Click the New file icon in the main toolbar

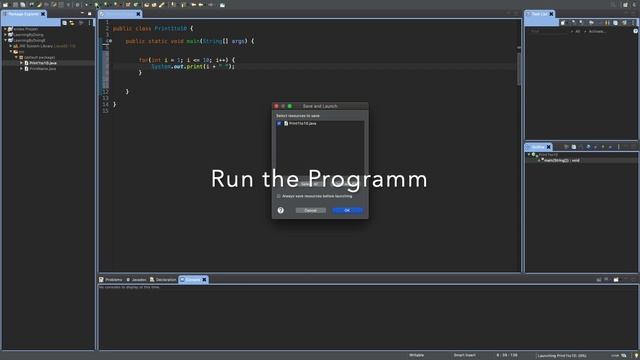6,5
